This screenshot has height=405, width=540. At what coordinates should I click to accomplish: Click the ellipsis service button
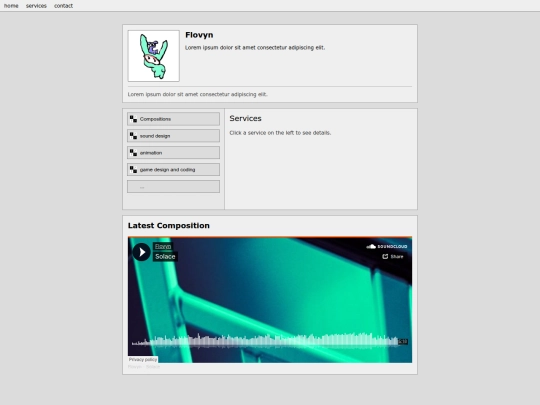[x=173, y=187]
